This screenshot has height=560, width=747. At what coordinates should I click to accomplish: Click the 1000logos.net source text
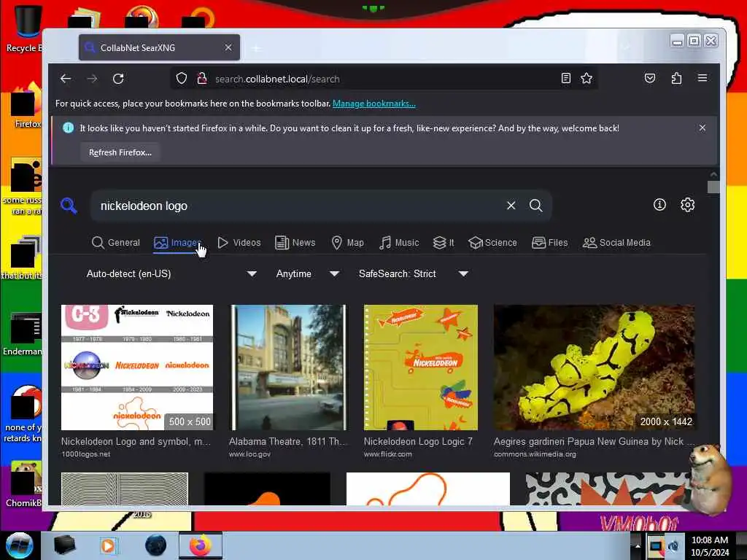coord(86,454)
